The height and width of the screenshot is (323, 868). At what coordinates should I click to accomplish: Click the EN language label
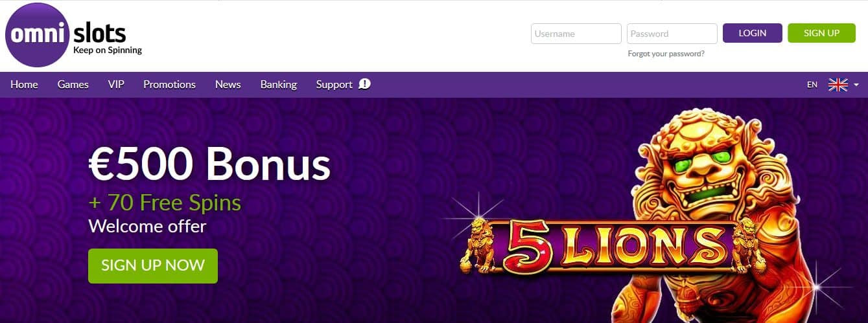coord(812,85)
